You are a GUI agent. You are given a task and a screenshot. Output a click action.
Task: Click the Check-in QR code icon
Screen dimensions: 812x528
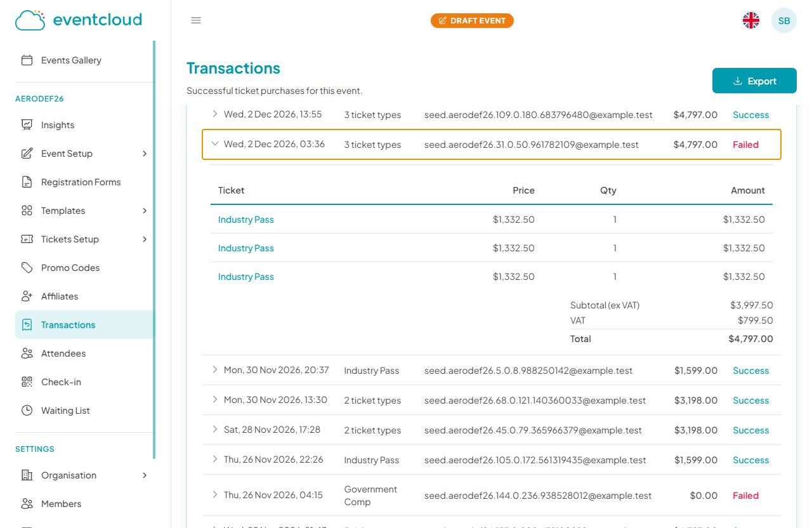click(x=27, y=382)
